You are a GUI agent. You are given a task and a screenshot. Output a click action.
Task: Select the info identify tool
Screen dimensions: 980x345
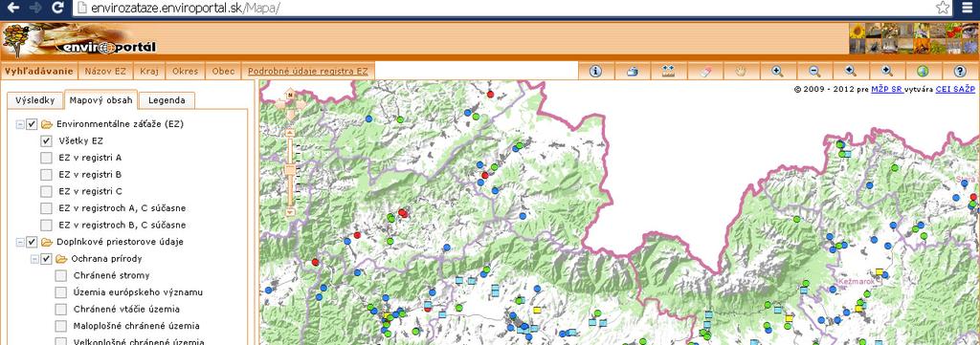pos(595,71)
